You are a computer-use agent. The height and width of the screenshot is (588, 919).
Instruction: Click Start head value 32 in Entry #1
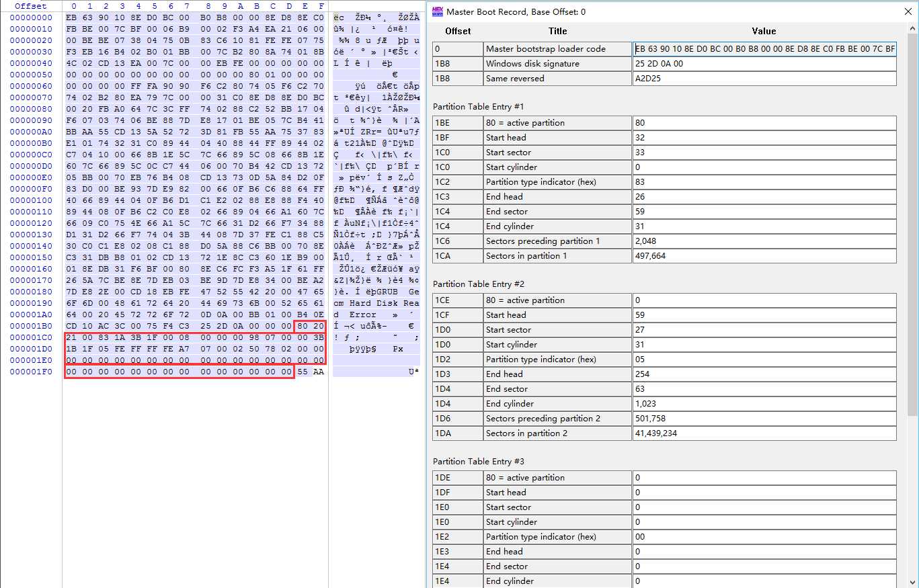pyautogui.click(x=764, y=138)
